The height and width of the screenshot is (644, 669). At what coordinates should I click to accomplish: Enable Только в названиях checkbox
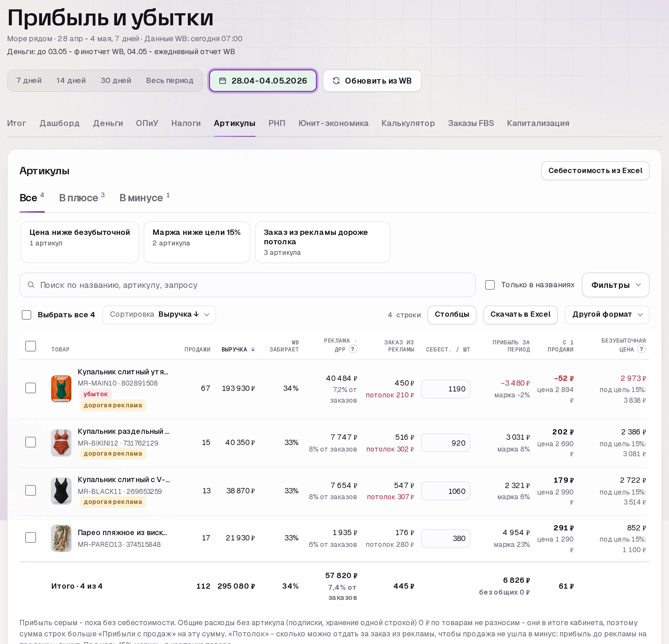[490, 285]
